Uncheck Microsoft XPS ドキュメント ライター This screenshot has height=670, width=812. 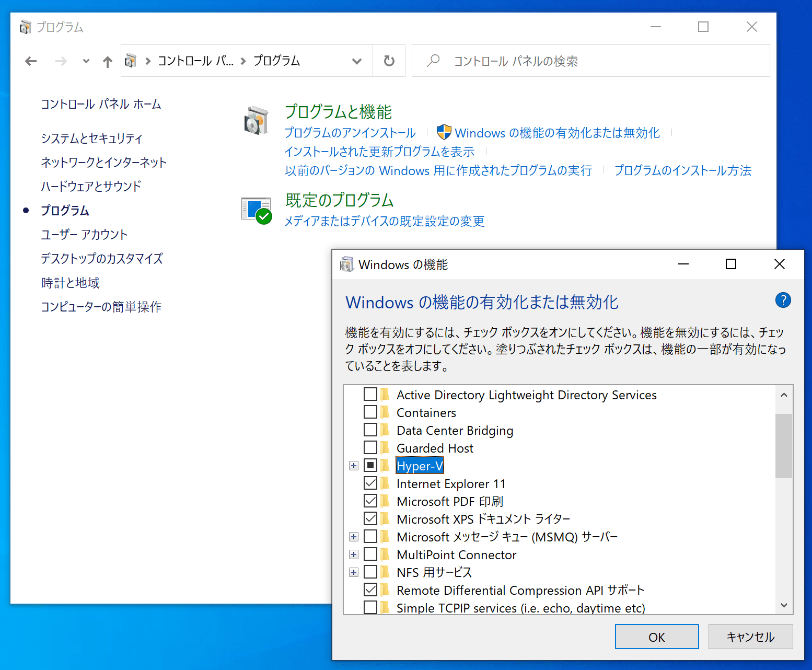pos(370,518)
